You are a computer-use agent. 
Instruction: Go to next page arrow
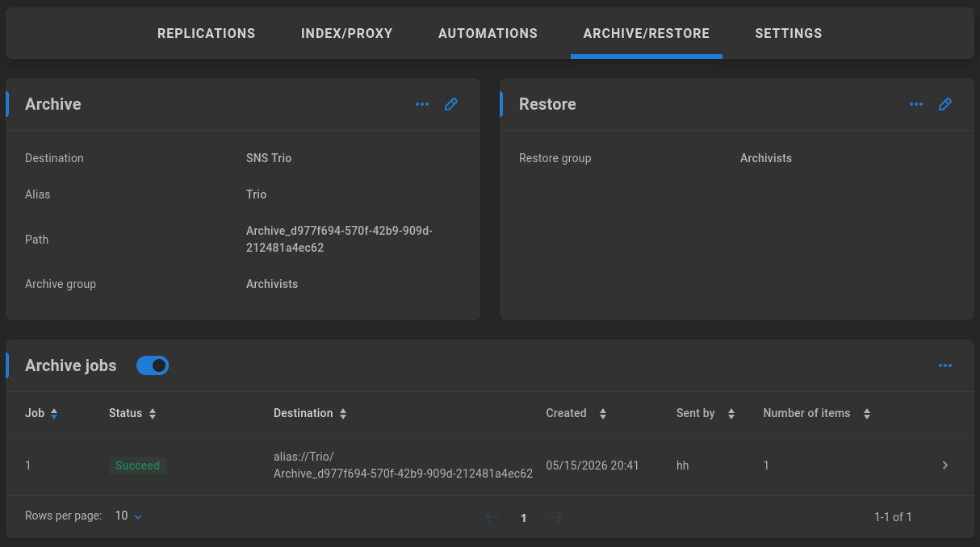pyautogui.click(x=555, y=517)
